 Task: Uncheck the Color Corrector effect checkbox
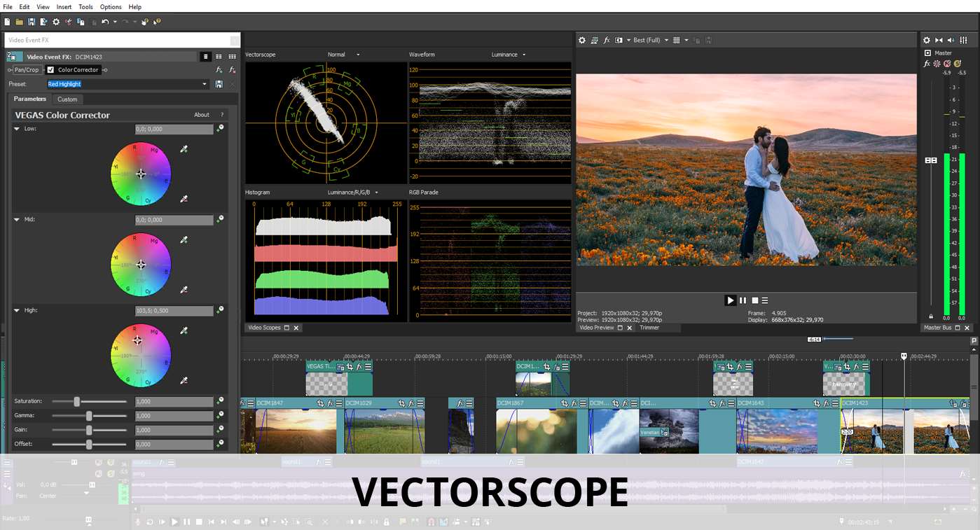(50, 70)
